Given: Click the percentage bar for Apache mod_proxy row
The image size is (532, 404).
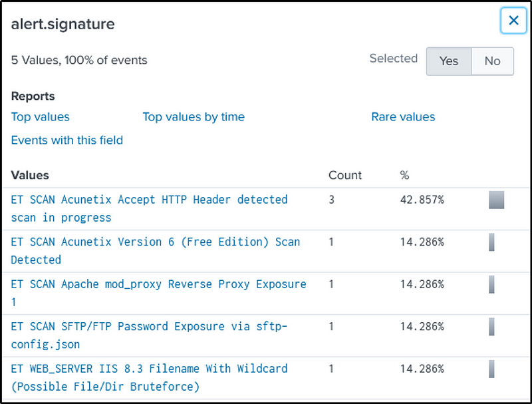Looking at the screenshot, I should click(x=491, y=285).
